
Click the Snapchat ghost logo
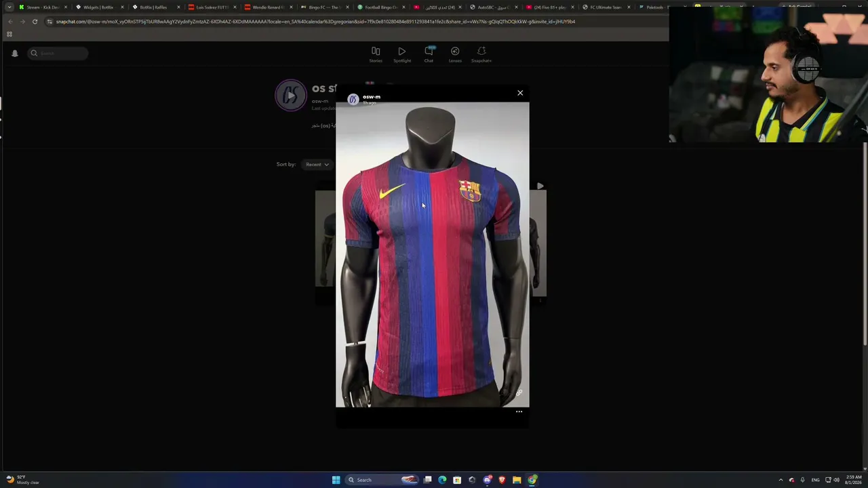[15, 53]
